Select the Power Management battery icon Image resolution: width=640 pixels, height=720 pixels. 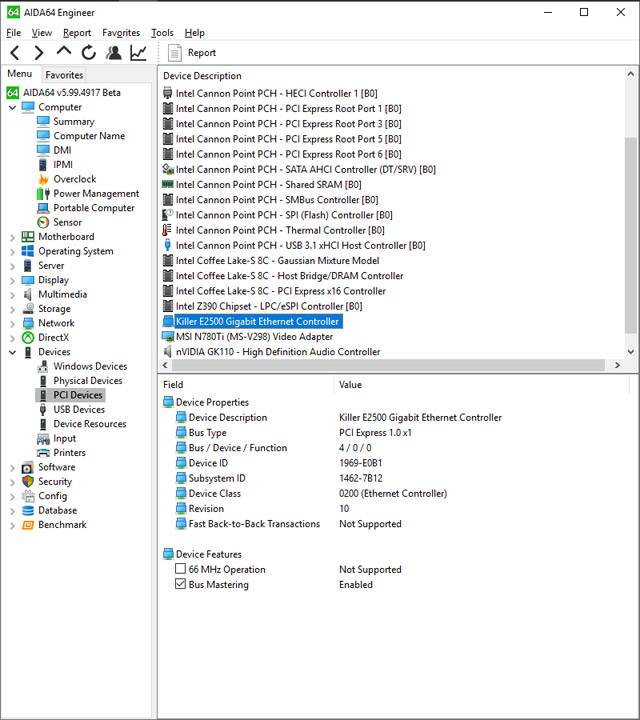pyautogui.click(x=43, y=193)
